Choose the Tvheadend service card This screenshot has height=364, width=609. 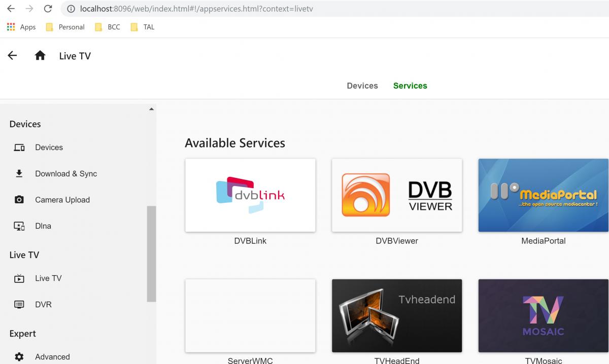(397, 315)
